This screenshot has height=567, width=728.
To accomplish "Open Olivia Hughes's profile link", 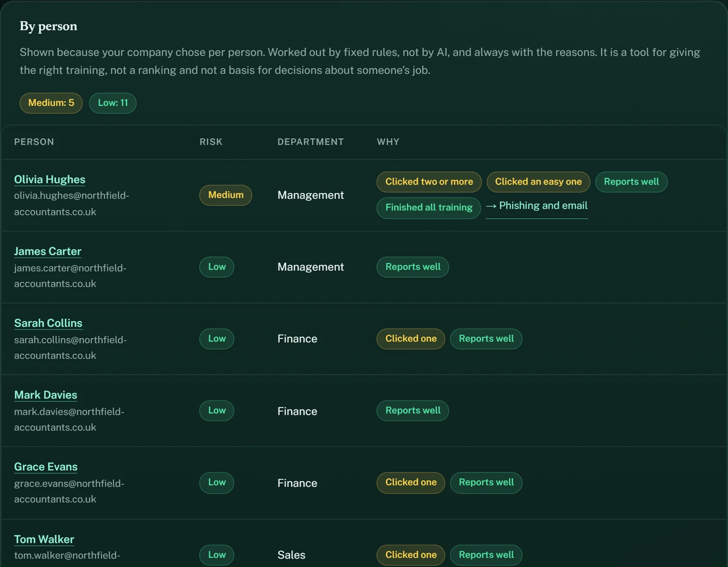I will 49,179.
